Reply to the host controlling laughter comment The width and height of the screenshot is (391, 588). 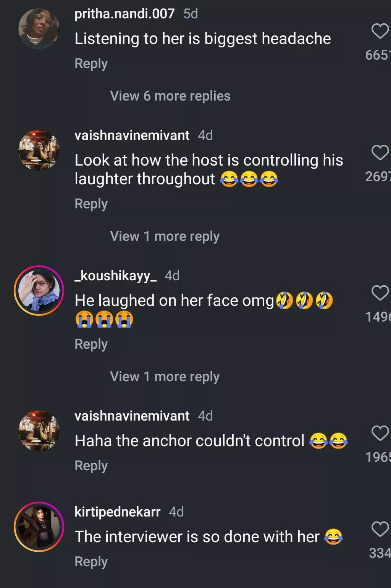click(91, 204)
